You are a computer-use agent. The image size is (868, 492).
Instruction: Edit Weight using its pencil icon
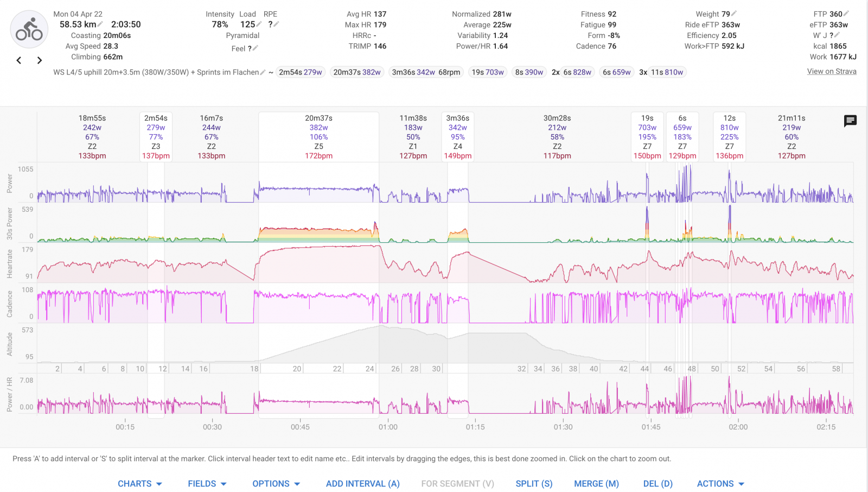pyautogui.click(x=734, y=14)
